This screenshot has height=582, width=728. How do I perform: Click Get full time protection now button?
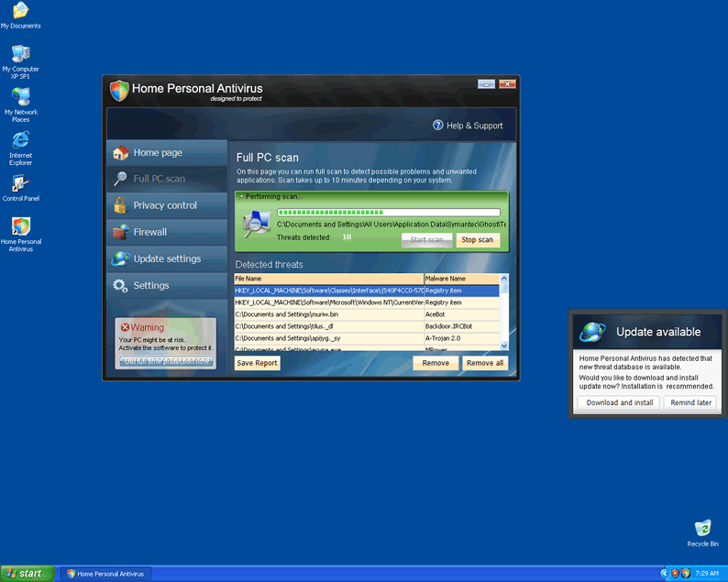click(x=166, y=361)
